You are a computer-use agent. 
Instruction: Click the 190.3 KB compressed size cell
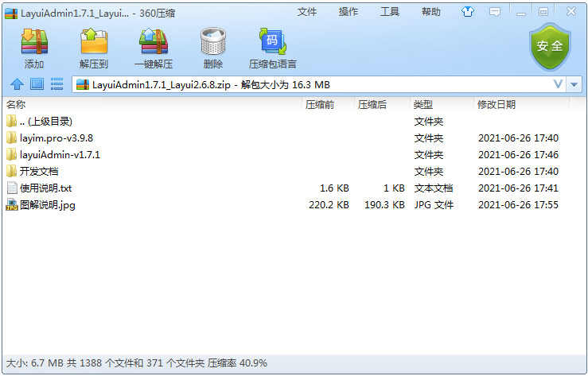(x=384, y=205)
